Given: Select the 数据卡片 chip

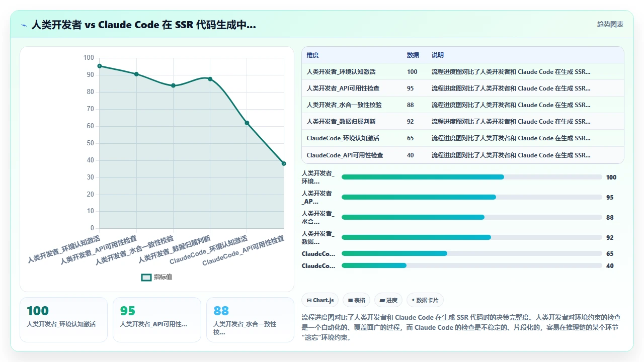Looking at the screenshot, I should (425, 300).
